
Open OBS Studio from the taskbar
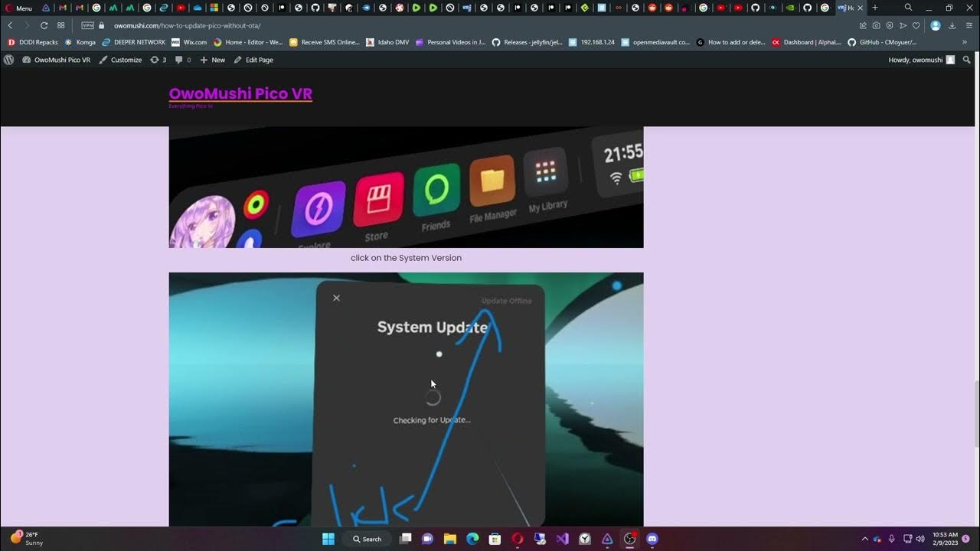click(x=629, y=539)
